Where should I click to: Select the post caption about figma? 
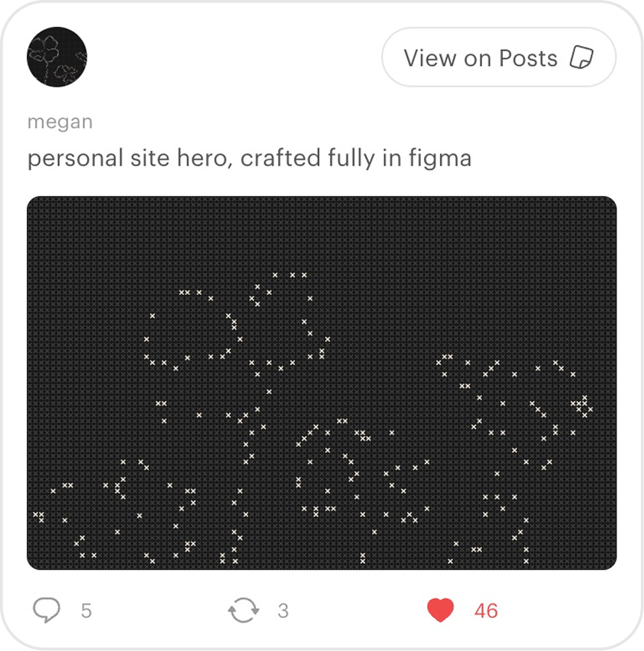pos(249,158)
